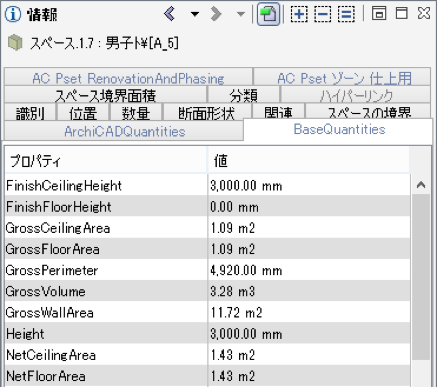
Task: Switch to スペースの境界 tab
Action: click(x=369, y=112)
